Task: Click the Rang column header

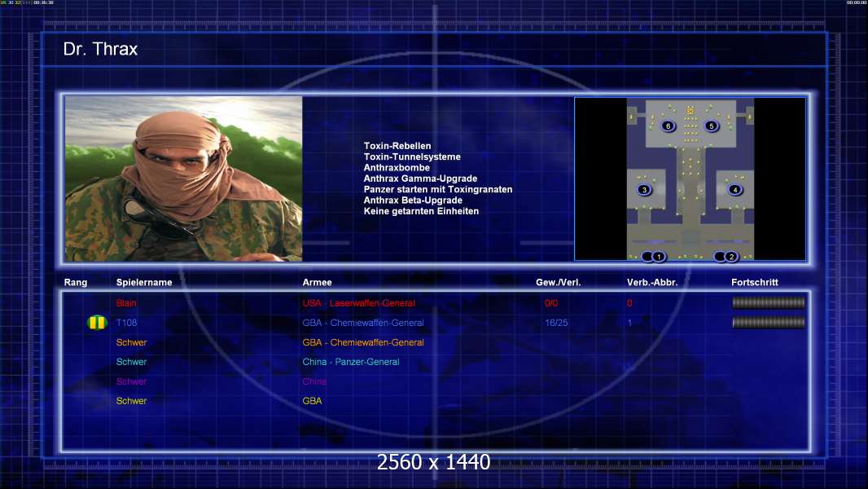Action: click(75, 283)
